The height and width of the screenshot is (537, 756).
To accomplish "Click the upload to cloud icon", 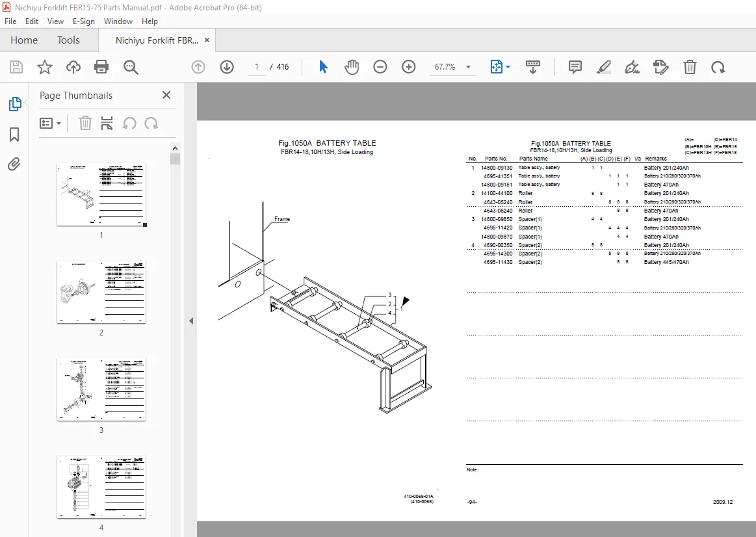I will 73,67.
